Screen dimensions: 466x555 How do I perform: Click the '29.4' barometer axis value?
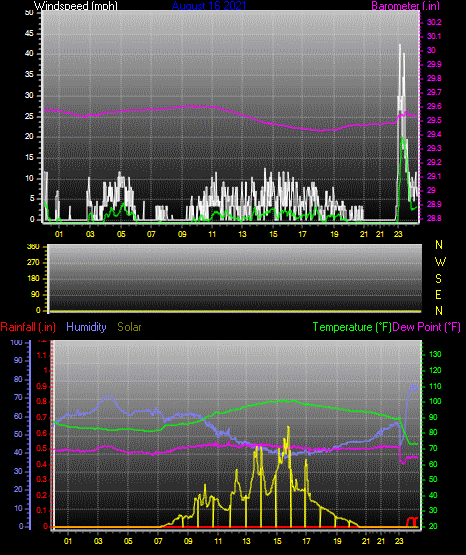click(434, 135)
